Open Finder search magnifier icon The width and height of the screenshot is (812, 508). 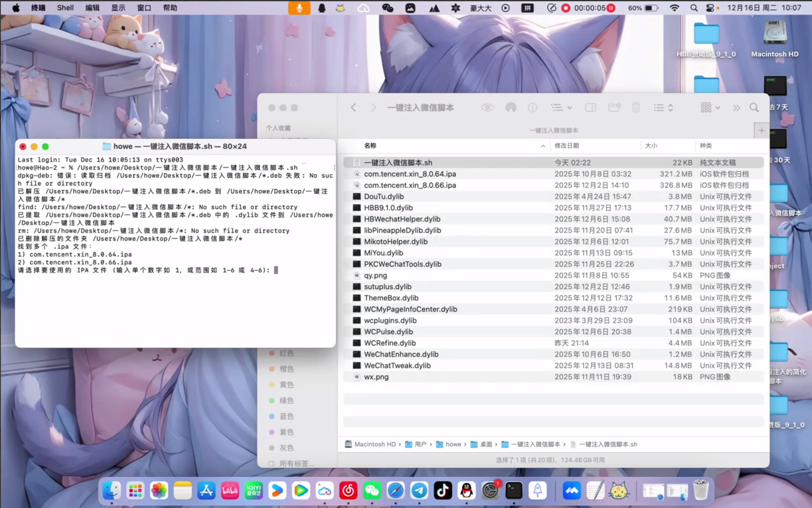point(754,108)
